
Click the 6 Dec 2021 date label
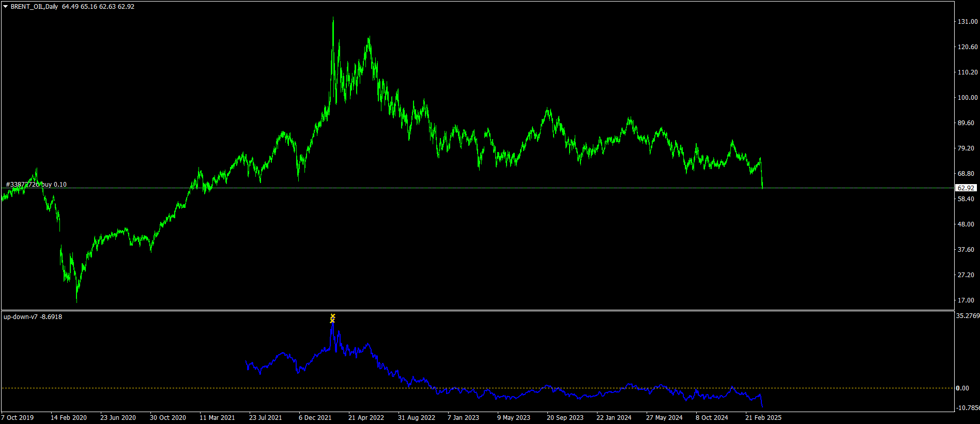tap(315, 418)
